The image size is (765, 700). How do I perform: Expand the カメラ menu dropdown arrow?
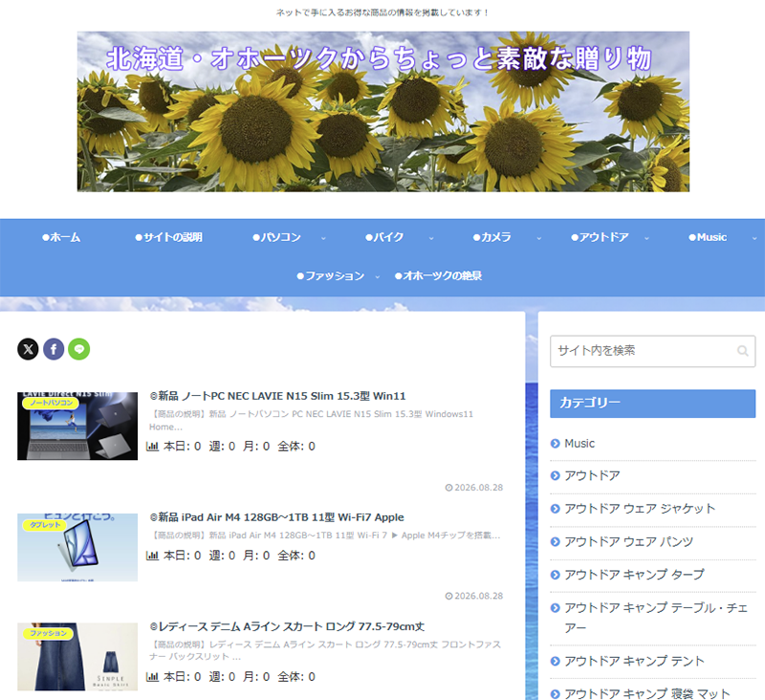(539, 238)
